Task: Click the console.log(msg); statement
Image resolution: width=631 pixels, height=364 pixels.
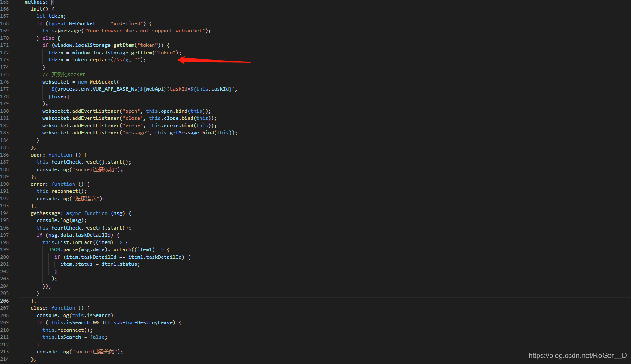Action: coord(62,220)
